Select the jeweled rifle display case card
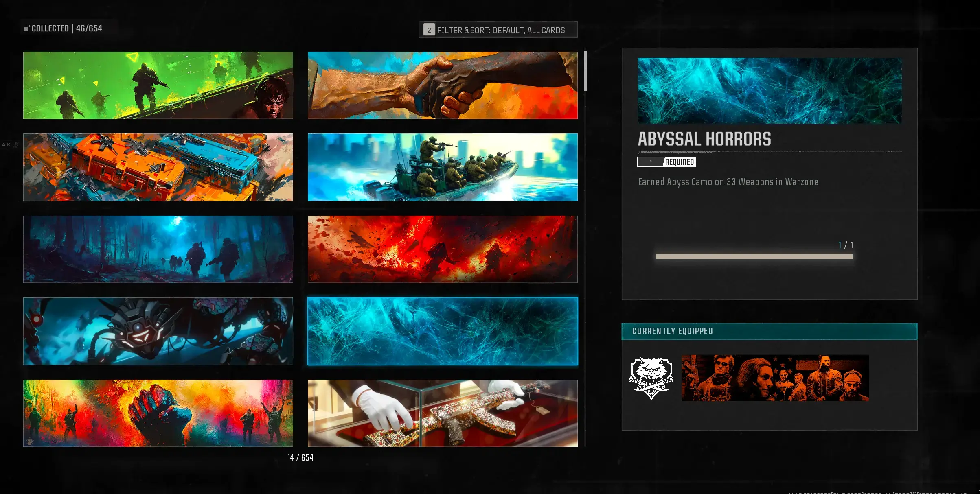Viewport: 980px width, 494px height. pos(443,413)
